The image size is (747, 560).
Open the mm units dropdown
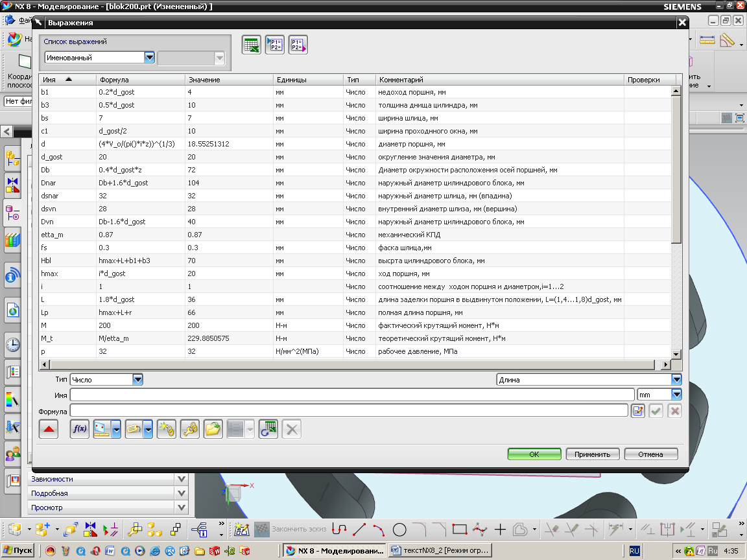tap(676, 395)
